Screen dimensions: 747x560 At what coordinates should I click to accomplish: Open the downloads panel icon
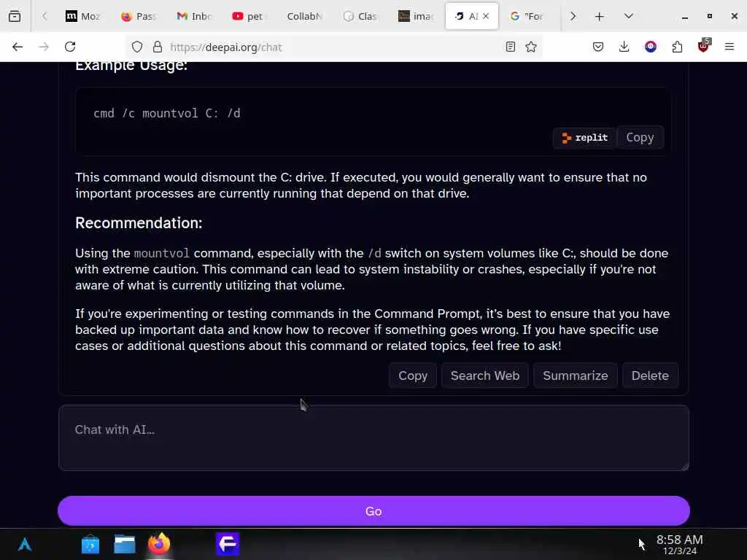(624, 47)
